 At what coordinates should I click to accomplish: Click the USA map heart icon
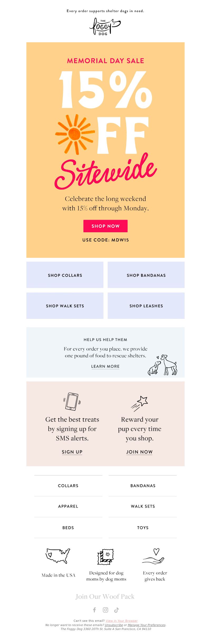[58, 556]
